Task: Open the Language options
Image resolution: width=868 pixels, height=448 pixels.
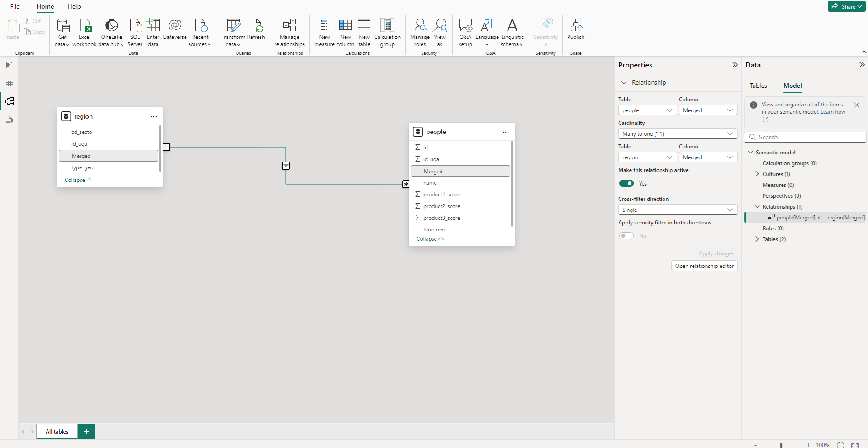Action: [487, 32]
